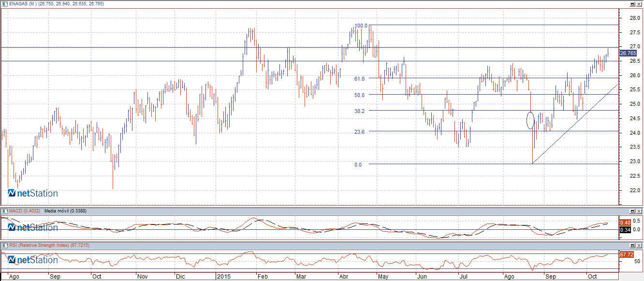Click the 2015 marker on time axis

(223, 277)
